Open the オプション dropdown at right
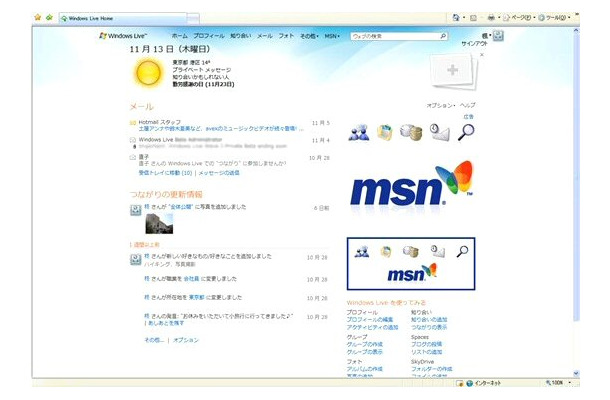Viewport: 610px width, 400px height. (x=441, y=105)
